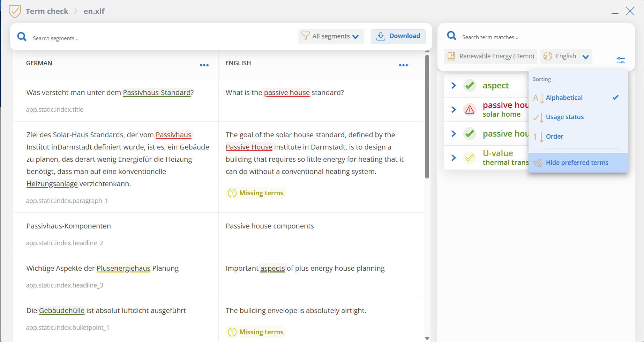Expand the second passive house entry
The height and width of the screenshot is (342, 644).
point(454,133)
